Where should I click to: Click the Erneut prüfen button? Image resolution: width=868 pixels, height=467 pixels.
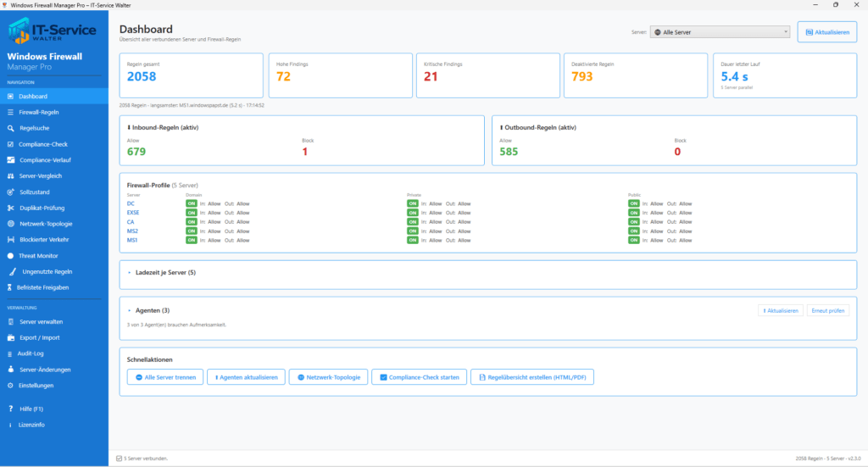(827, 310)
